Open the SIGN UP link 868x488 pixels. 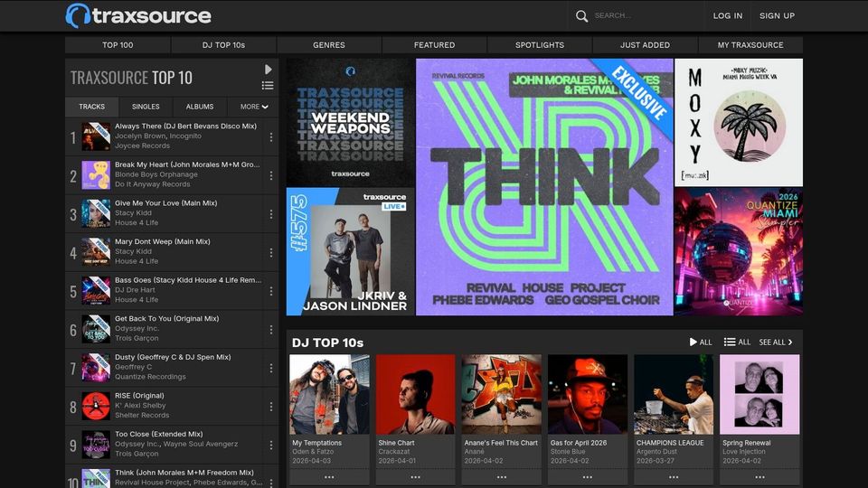click(x=777, y=15)
